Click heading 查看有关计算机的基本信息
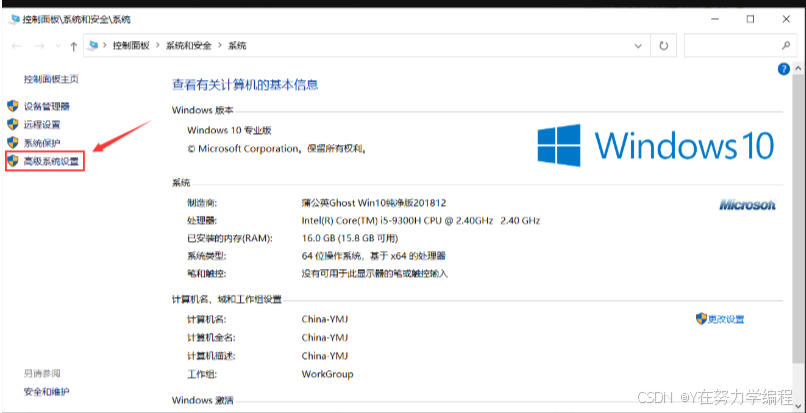 pos(245,84)
